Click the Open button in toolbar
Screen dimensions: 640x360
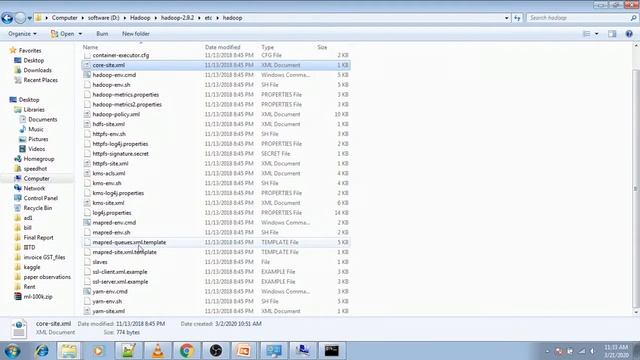pos(63,34)
